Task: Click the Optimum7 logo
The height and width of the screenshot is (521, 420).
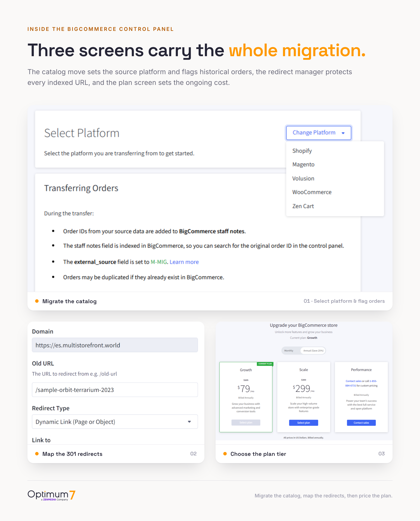Action: 51,495
